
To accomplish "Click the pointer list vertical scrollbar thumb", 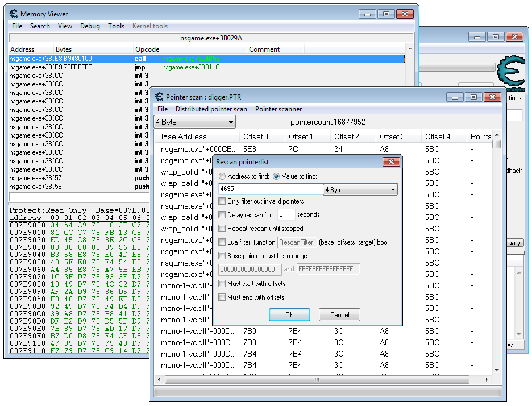I will (497, 144).
